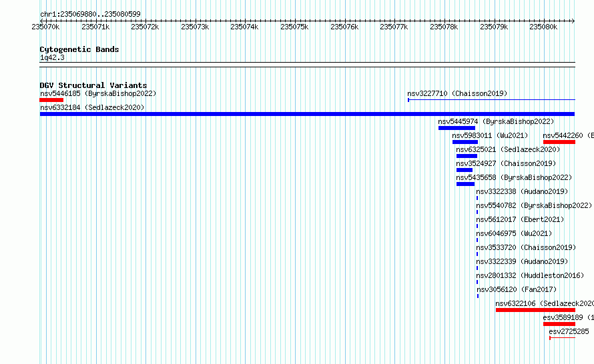Open nsv3056120 (Fan2017) label

(517, 289)
